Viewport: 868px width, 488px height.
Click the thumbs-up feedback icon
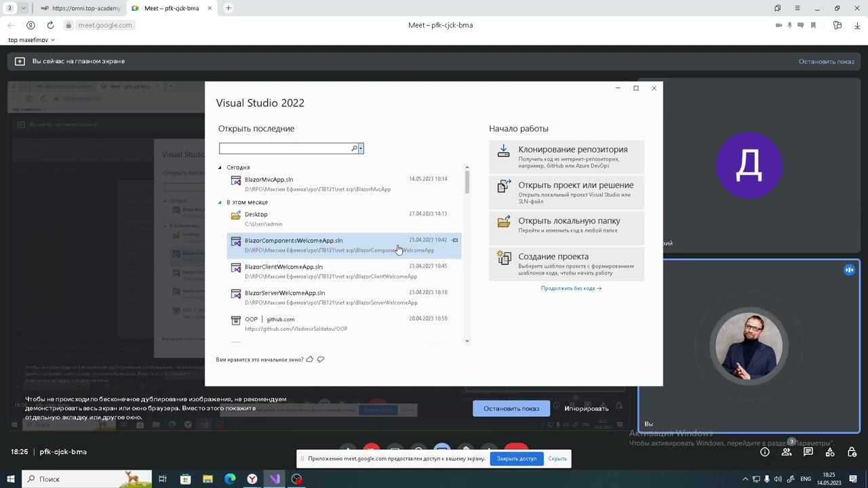pyautogui.click(x=310, y=359)
